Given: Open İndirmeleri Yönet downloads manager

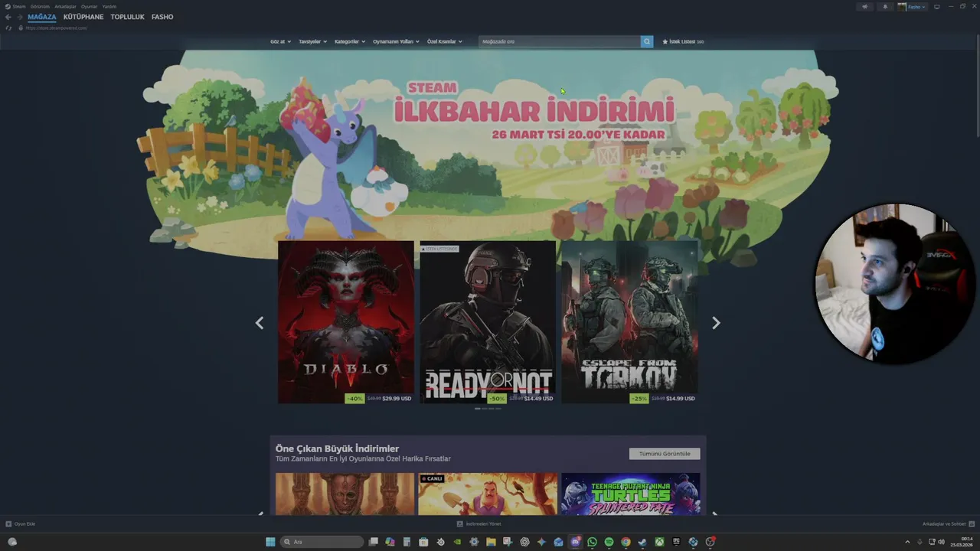Looking at the screenshot, I should (479, 524).
